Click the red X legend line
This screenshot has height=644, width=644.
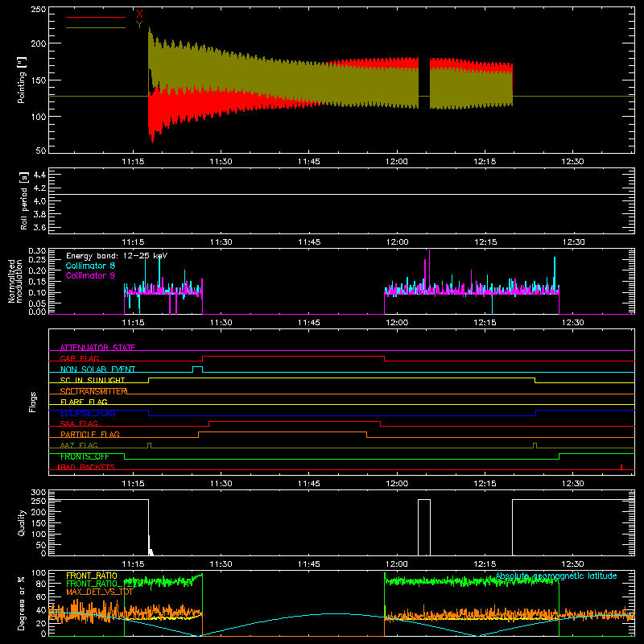pos(96,17)
